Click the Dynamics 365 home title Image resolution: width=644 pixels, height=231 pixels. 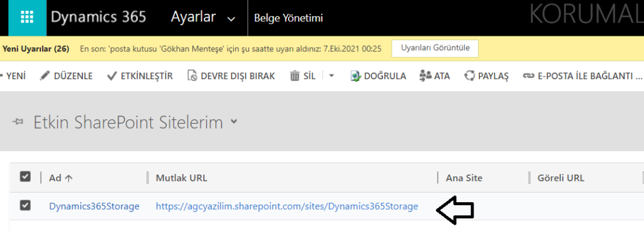pos(99,18)
